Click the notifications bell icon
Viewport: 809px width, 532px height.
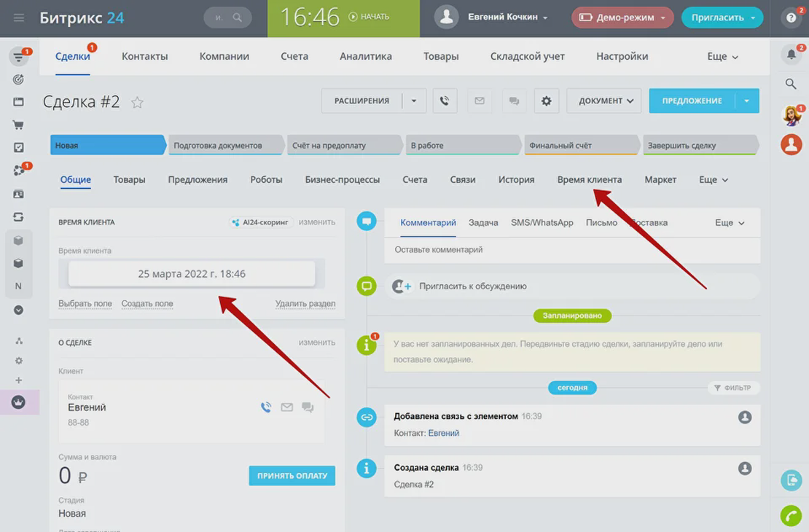pyautogui.click(x=791, y=54)
